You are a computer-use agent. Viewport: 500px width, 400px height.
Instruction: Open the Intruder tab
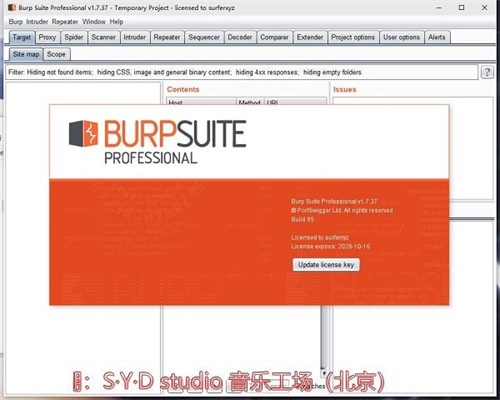(134, 37)
